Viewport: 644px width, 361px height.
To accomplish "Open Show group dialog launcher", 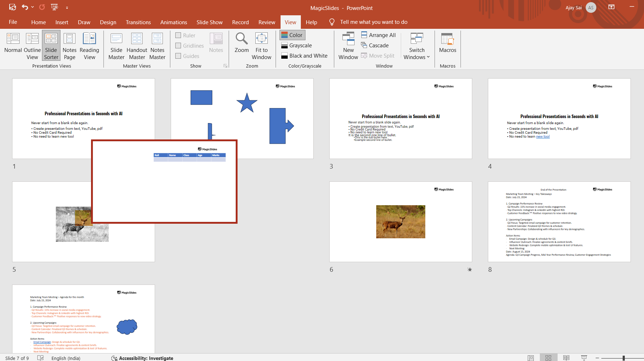I will [225, 66].
